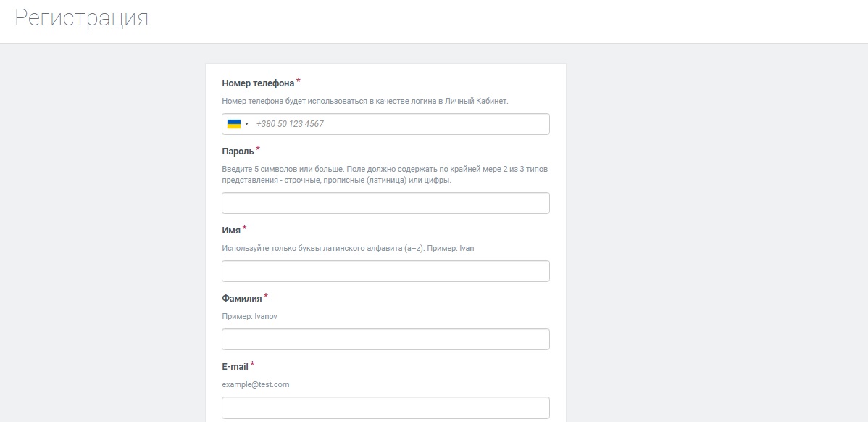This screenshot has height=422, width=868.
Task: Click the Имя first name input field
Action: pyautogui.click(x=386, y=271)
